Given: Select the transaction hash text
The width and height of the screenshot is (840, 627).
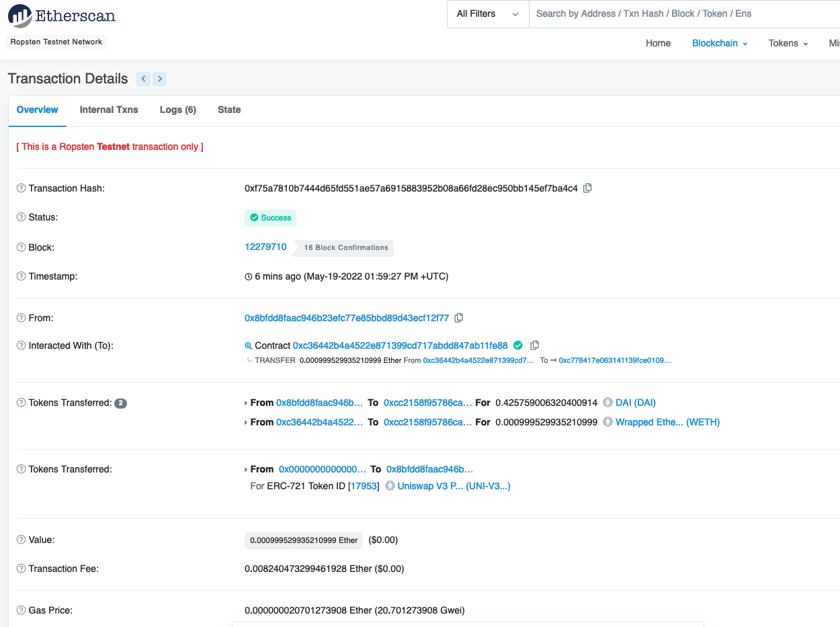Looking at the screenshot, I should 411,188.
